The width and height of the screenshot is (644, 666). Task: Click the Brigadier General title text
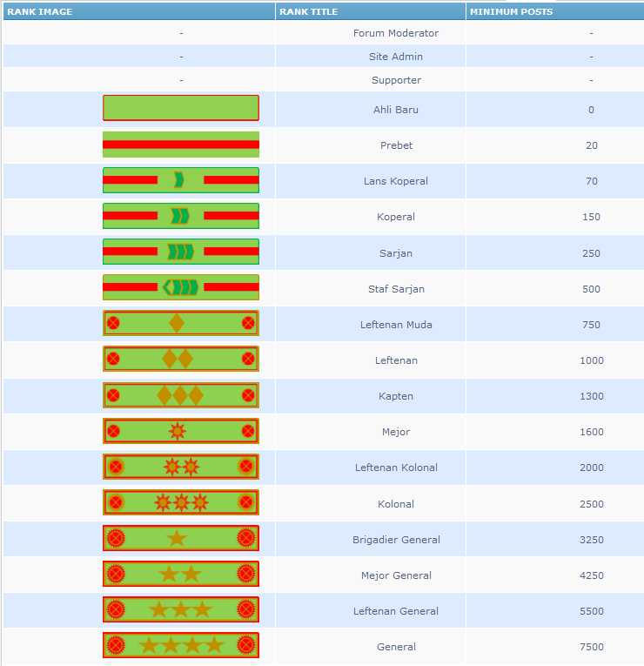[396, 540]
